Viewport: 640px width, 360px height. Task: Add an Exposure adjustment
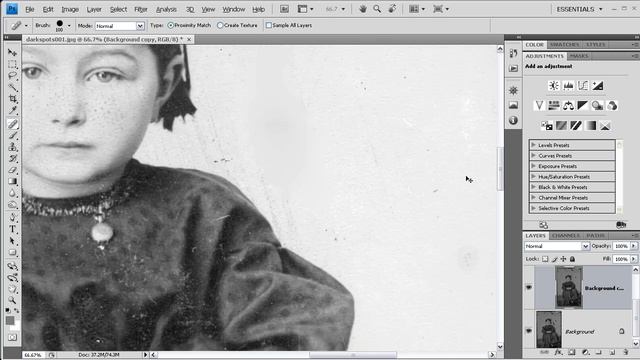(598, 86)
